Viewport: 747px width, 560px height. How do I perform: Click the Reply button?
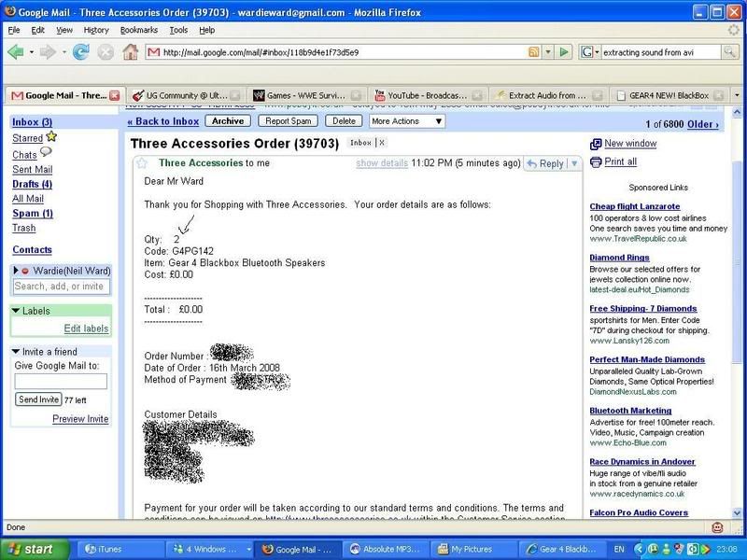pos(546,164)
